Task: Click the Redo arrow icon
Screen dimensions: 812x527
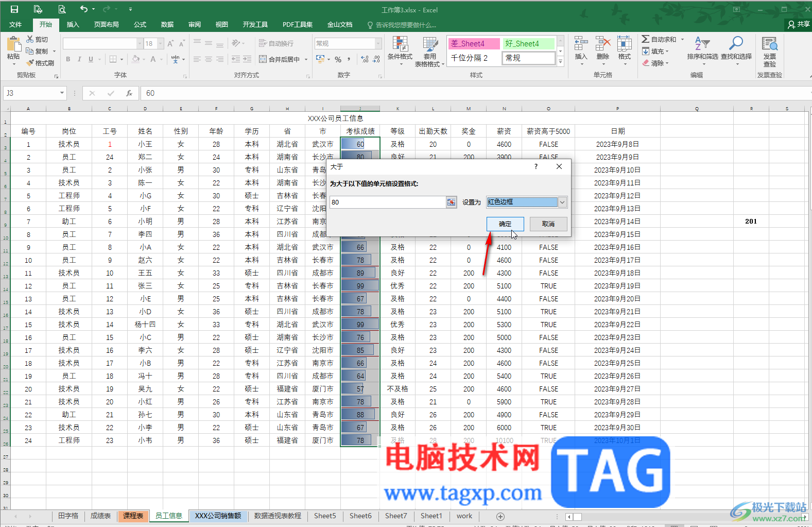Action: click(x=106, y=9)
